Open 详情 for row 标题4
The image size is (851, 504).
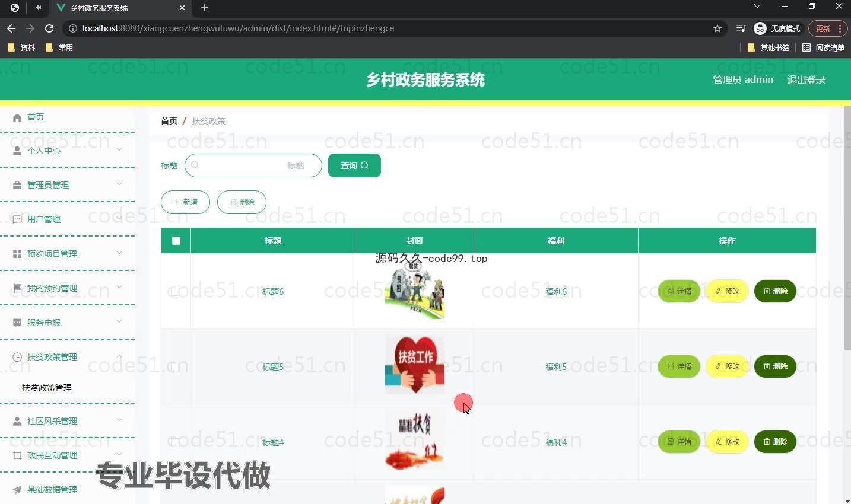click(x=679, y=442)
